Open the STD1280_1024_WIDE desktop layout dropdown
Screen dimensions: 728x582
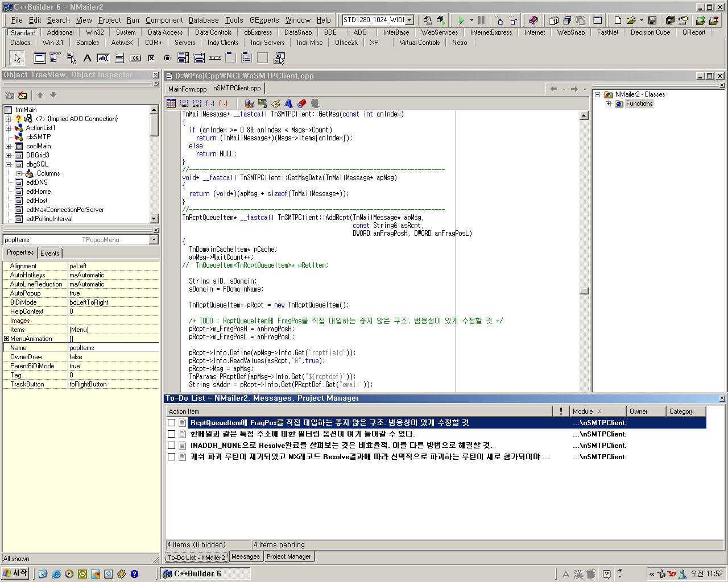click(409, 20)
